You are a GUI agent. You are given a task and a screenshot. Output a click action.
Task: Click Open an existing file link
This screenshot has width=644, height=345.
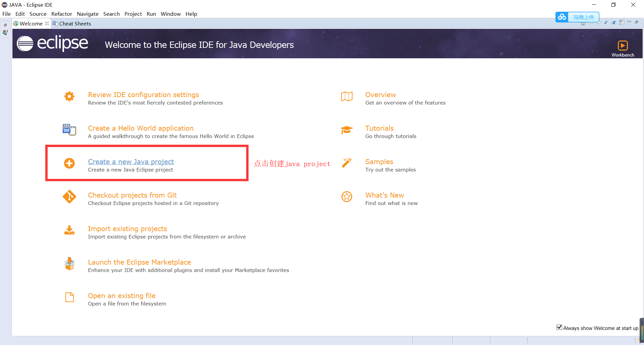tap(122, 296)
